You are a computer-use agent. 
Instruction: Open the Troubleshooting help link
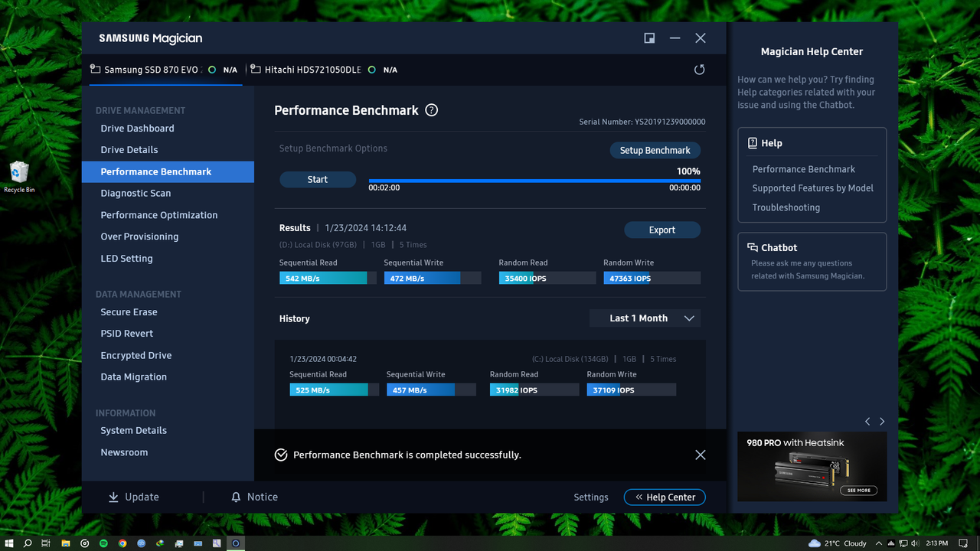(x=786, y=207)
